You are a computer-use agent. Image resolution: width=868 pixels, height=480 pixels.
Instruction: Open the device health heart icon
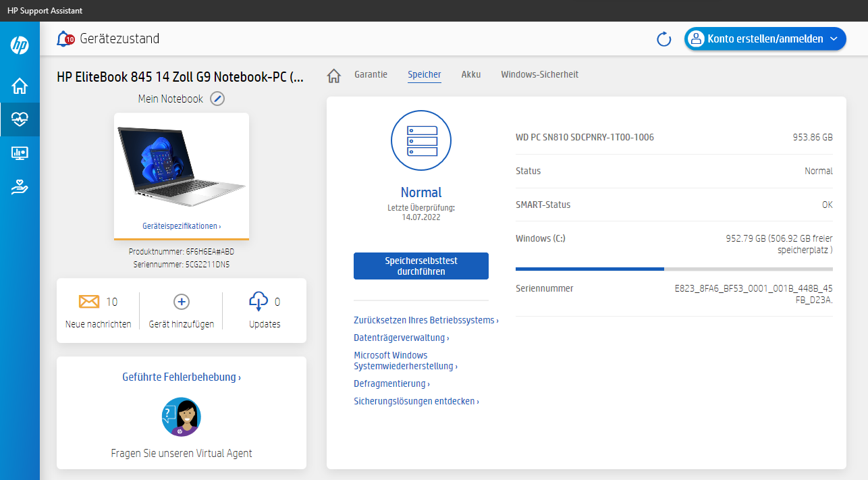tap(20, 119)
